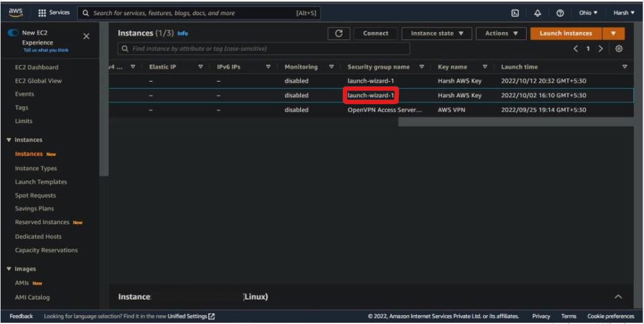This screenshot has width=644, height=324.
Task: Go to next page arrow
Action: pos(601,49)
